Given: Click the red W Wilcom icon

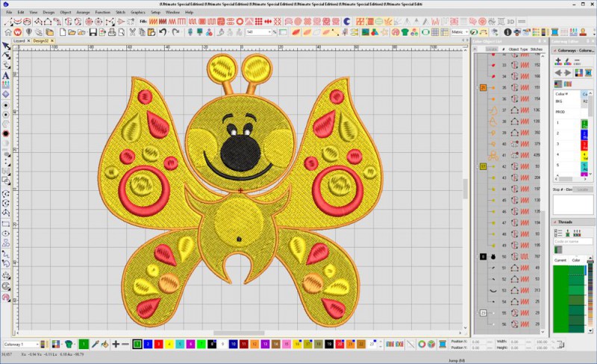Looking at the screenshot, I should (x=17, y=32).
